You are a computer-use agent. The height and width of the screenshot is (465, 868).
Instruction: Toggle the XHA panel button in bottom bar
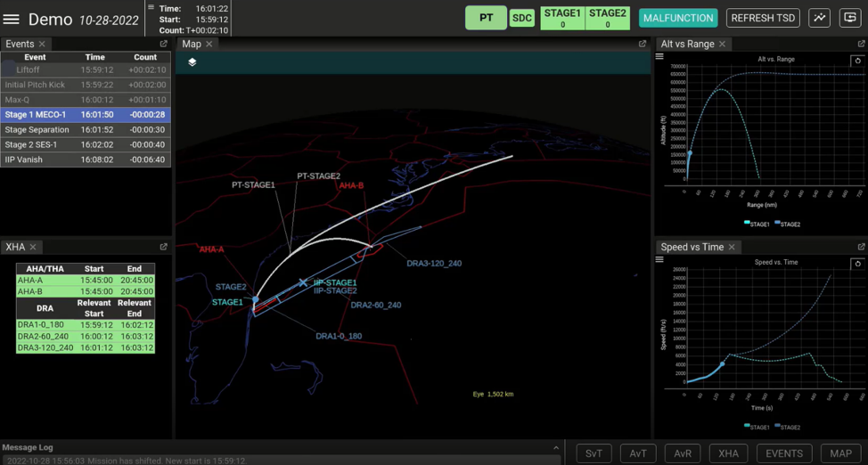tap(728, 453)
